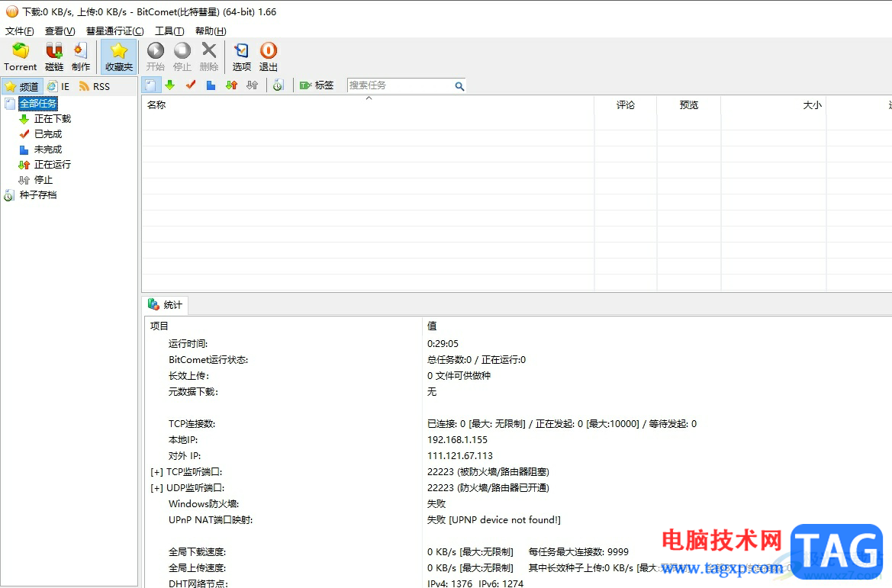Click the 长效上传 row label
This screenshot has width=892, height=588.
coord(189,376)
